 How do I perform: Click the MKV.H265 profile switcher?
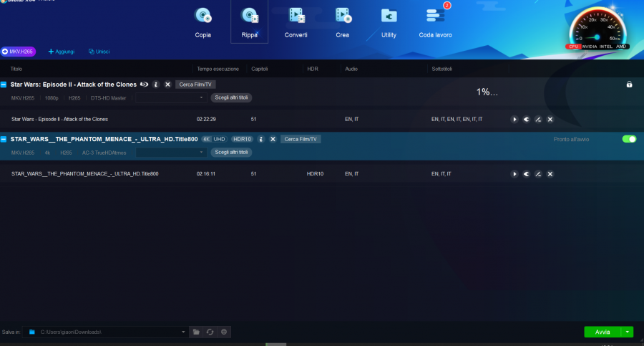18,52
